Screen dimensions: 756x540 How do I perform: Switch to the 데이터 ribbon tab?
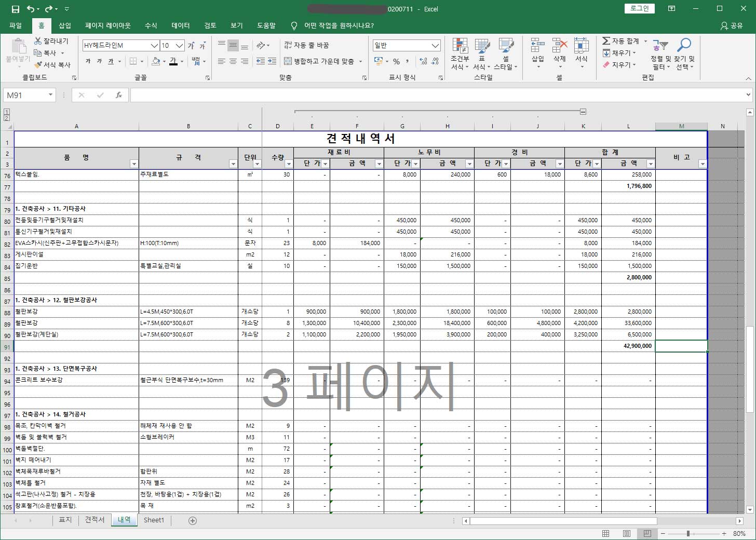coord(180,25)
